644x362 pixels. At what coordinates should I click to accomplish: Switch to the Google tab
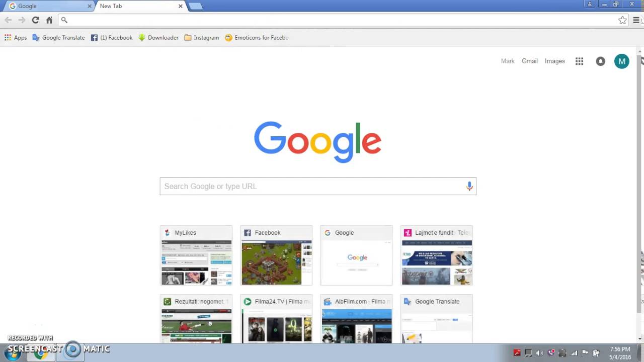click(48, 6)
